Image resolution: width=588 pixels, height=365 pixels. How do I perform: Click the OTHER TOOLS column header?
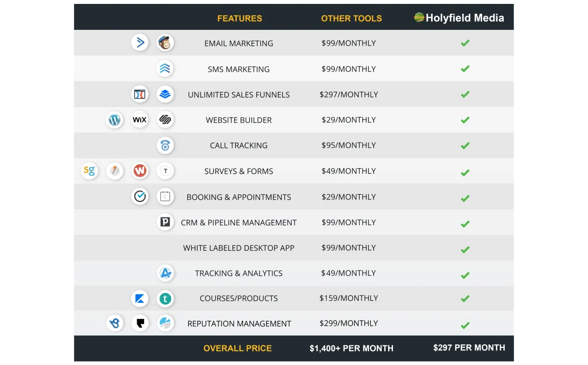coord(351,19)
